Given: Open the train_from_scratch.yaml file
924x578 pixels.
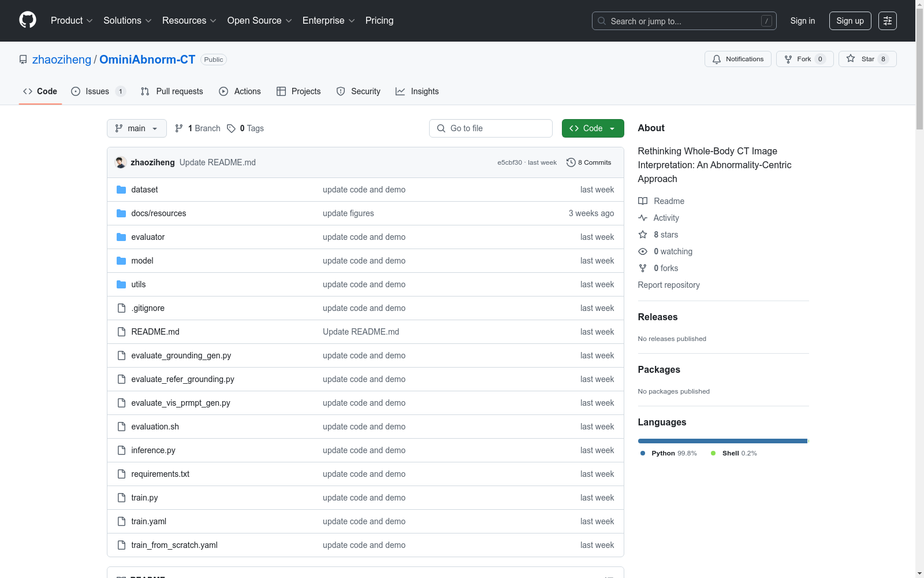Looking at the screenshot, I should tap(174, 545).
